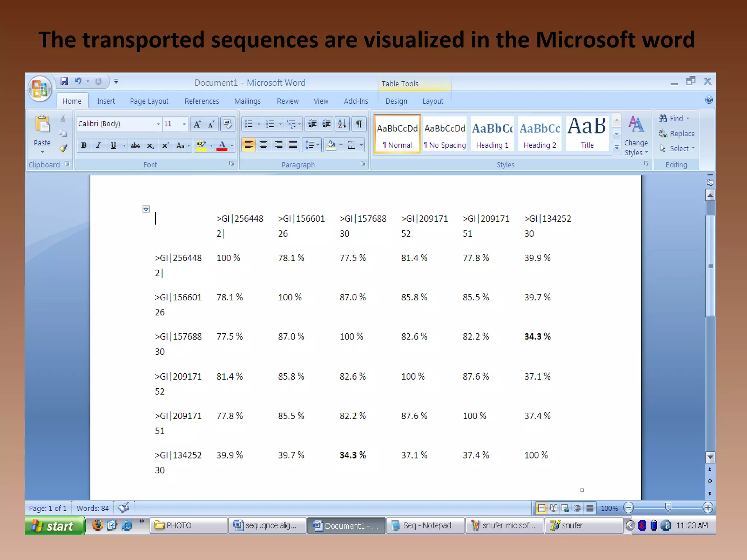Click Find in Editing group
The width and height of the screenshot is (747, 560).
[674, 118]
